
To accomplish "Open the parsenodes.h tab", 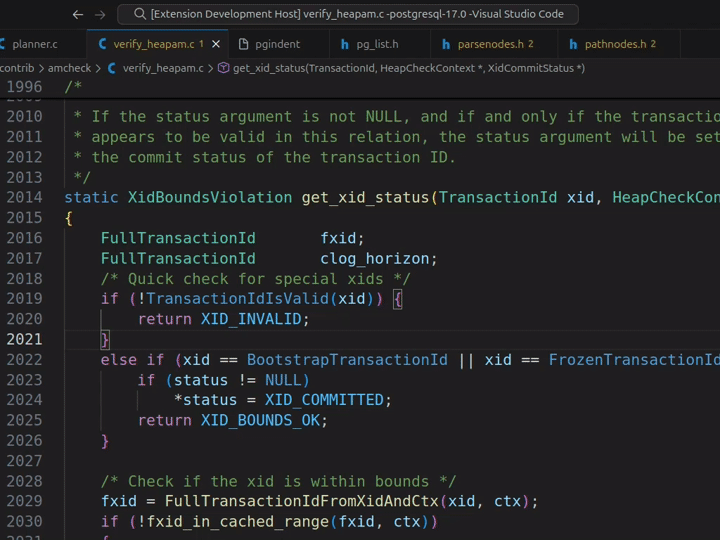I will [x=490, y=44].
